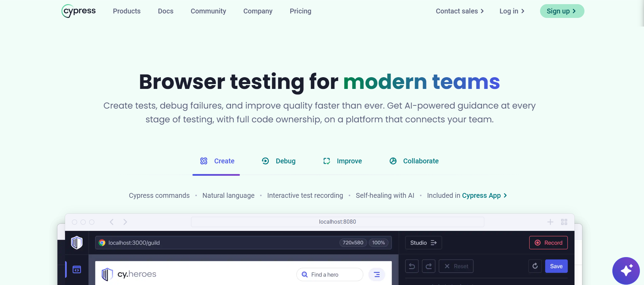
Task: Open the Pricing page
Action: (300, 11)
